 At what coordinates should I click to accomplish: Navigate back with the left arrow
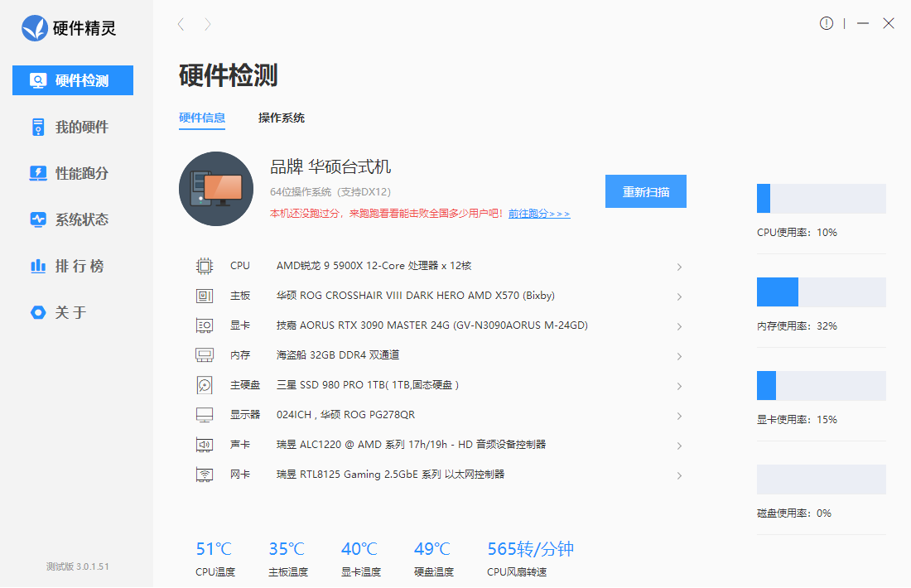[181, 24]
